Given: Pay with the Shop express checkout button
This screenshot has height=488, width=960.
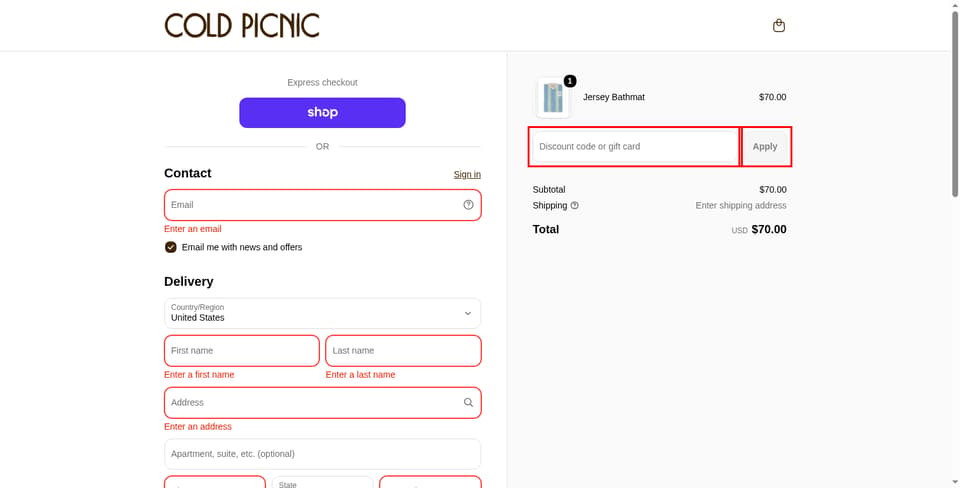Looking at the screenshot, I should (x=323, y=113).
